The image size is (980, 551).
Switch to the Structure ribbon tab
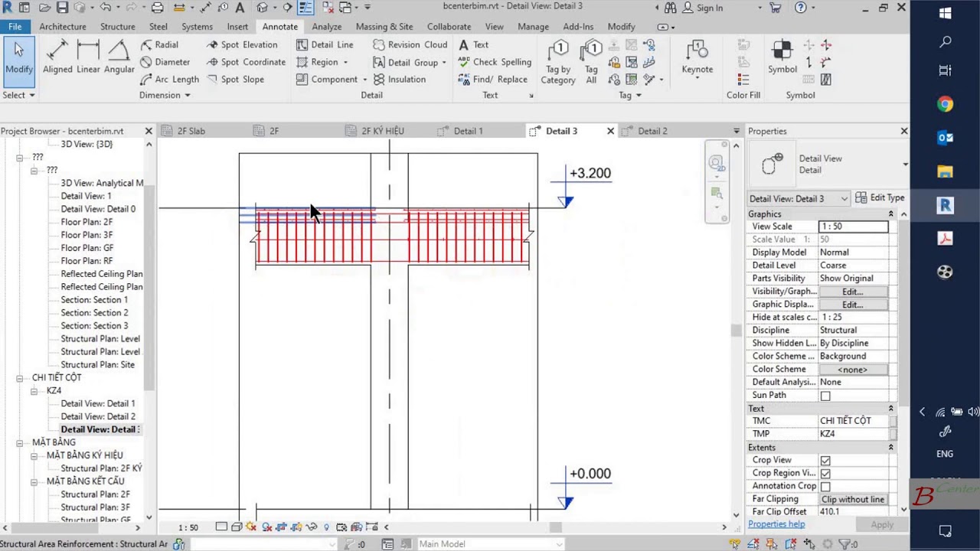pyautogui.click(x=118, y=27)
